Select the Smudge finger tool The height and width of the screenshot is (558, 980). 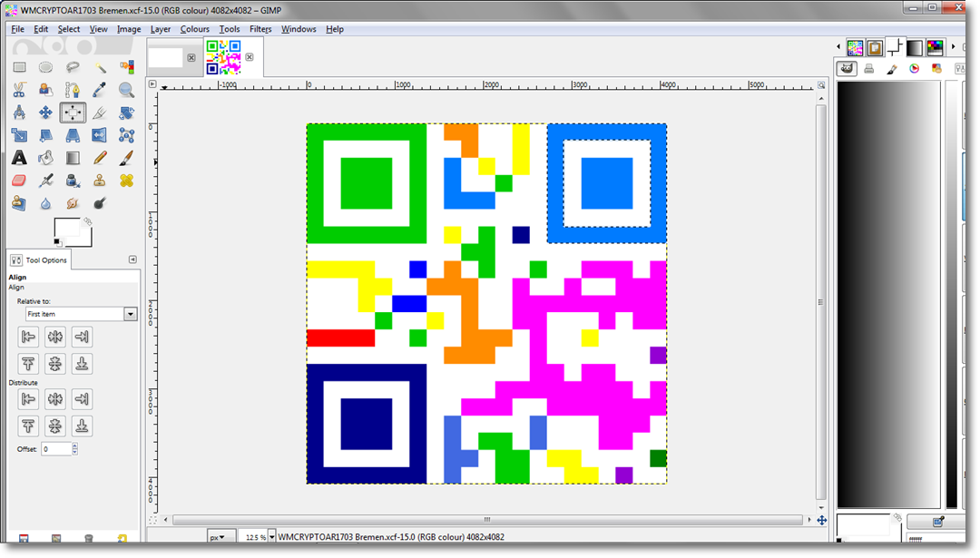[x=73, y=203]
